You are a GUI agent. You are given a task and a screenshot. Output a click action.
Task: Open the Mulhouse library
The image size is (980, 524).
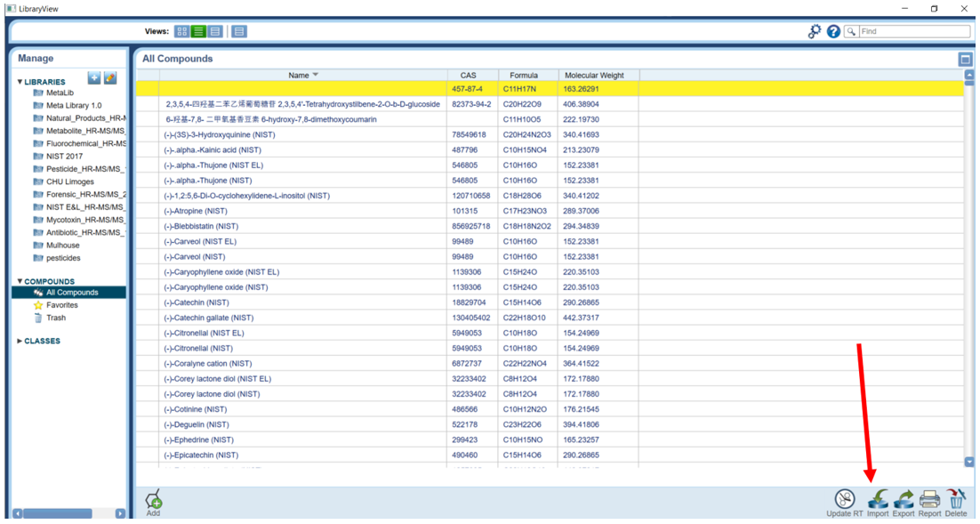click(62, 246)
